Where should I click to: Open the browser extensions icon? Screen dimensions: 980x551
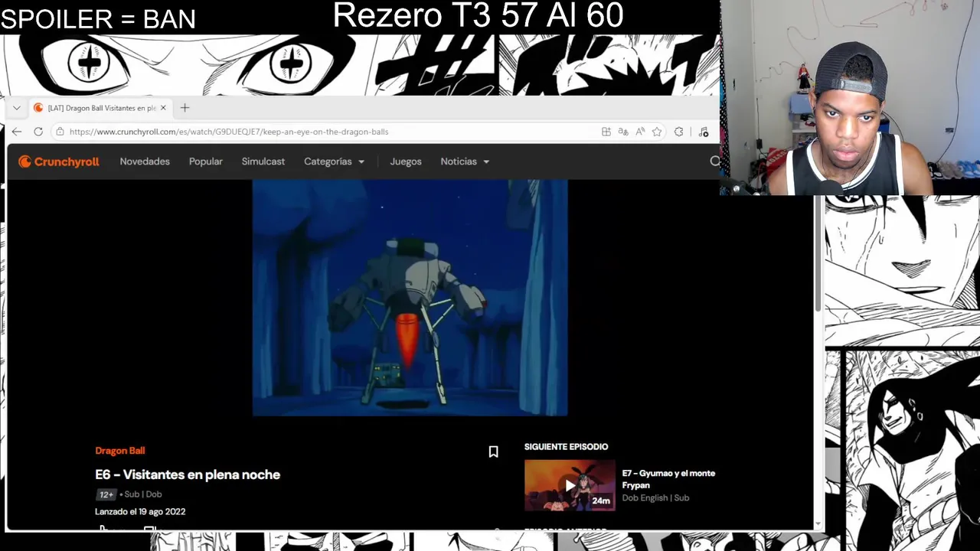678,132
